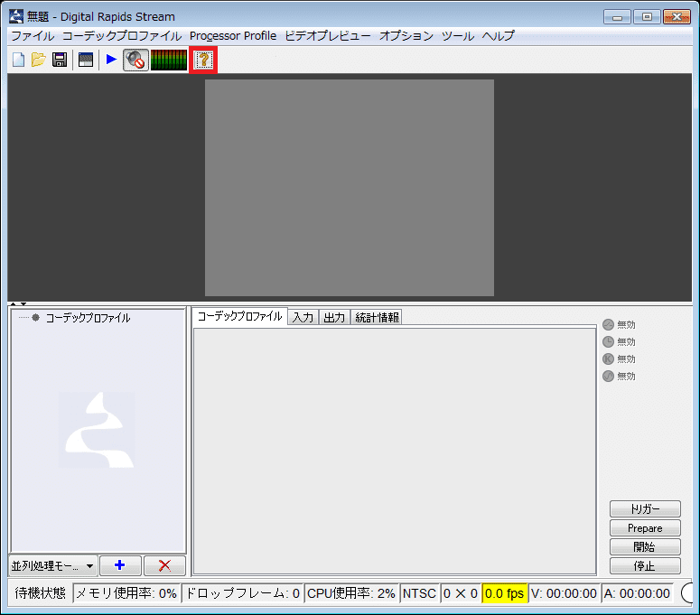
Task: Click the video preview window toolbar icon
Action: tap(86, 60)
